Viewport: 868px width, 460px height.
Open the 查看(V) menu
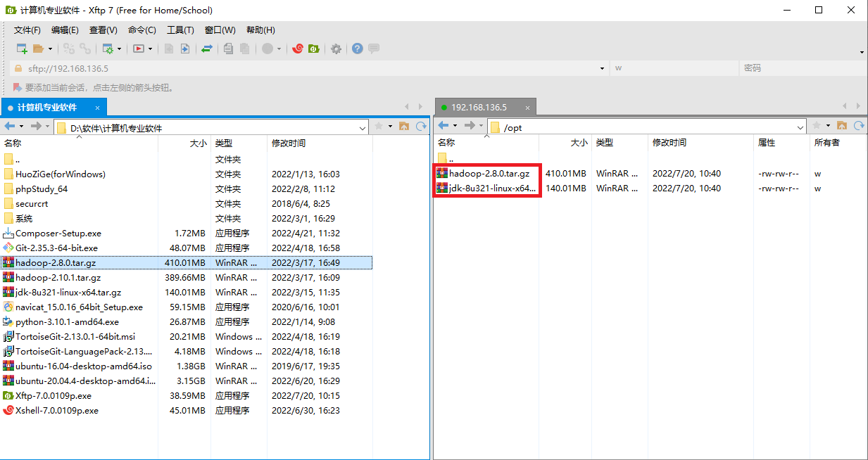click(103, 30)
